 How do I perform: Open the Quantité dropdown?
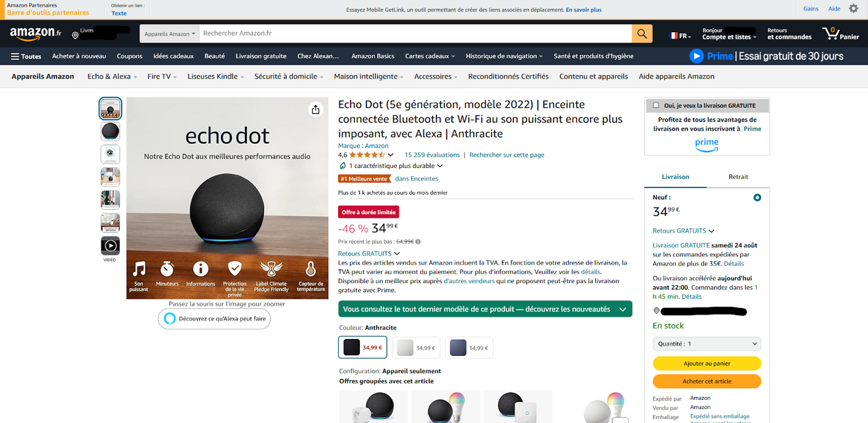pos(707,344)
